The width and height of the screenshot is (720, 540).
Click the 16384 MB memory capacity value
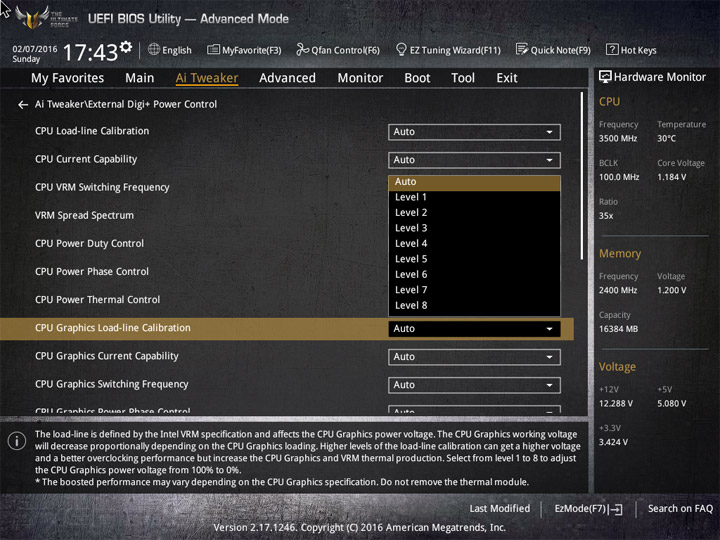click(618, 329)
